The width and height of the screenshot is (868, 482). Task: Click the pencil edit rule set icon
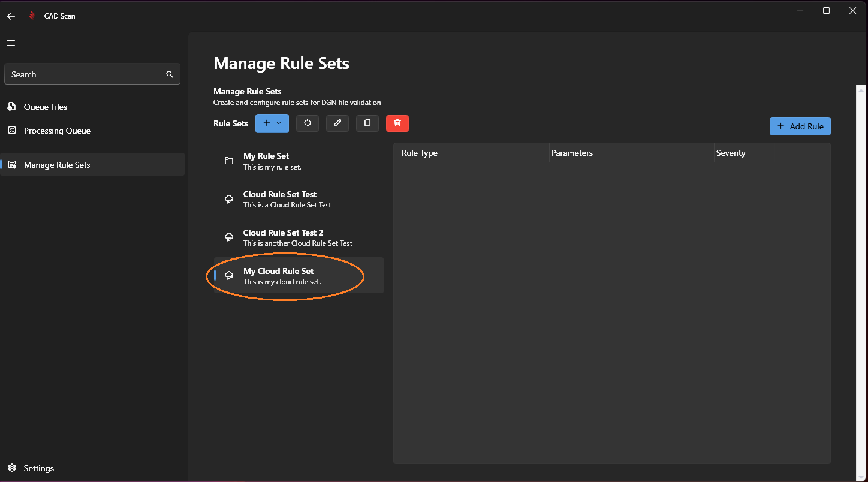click(337, 123)
